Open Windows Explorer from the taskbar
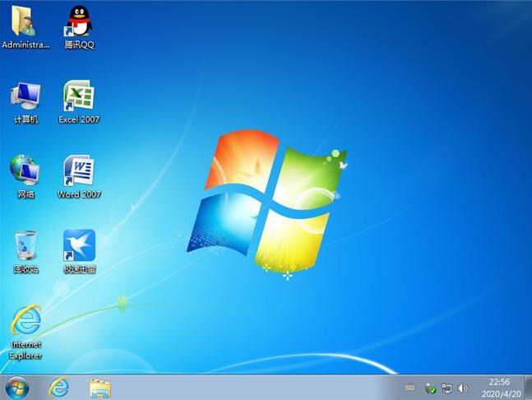 [100, 388]
